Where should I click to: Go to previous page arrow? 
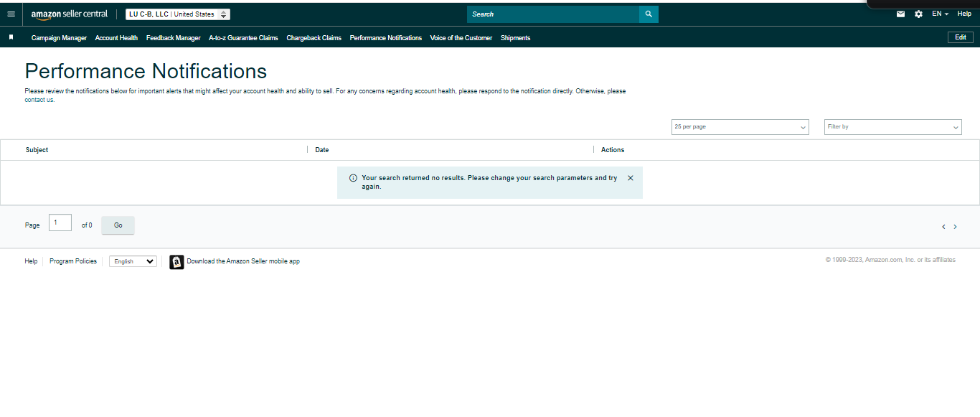point(943,227)
